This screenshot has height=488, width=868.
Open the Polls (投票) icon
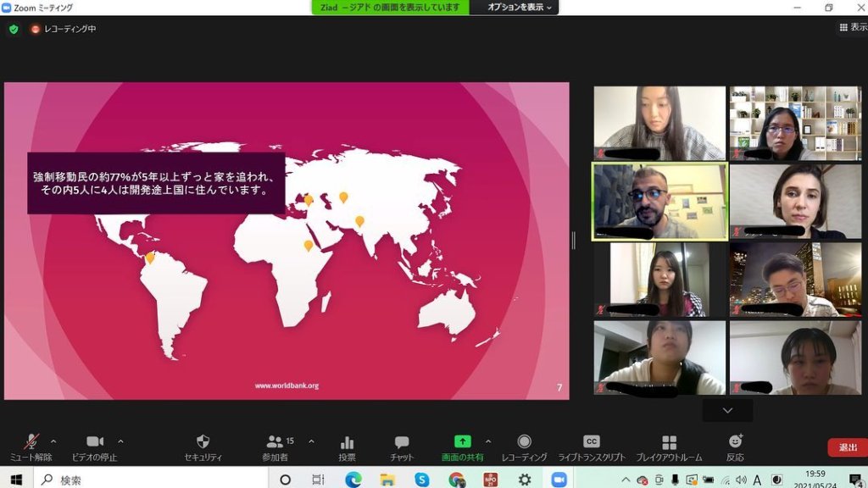click(x=347, y=442)
